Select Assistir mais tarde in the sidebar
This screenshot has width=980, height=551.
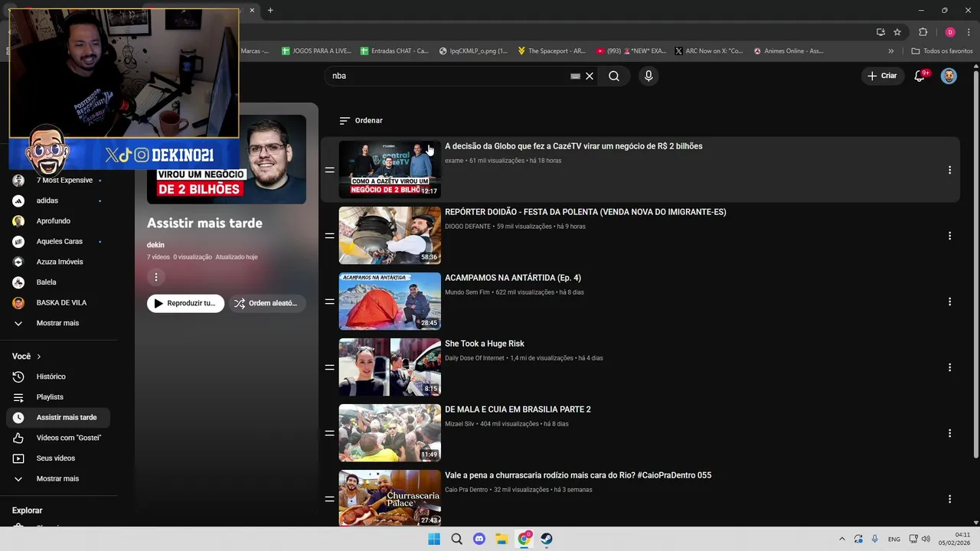[60, 417]
